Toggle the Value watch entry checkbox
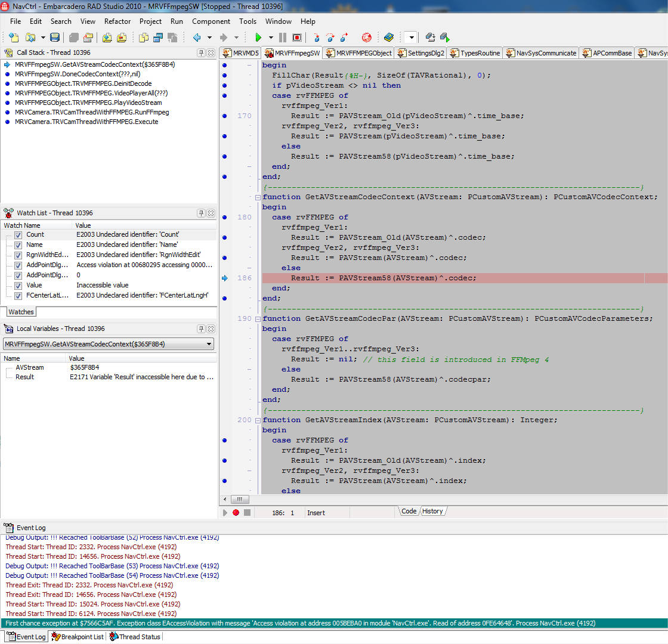 (x=18, y=285)
